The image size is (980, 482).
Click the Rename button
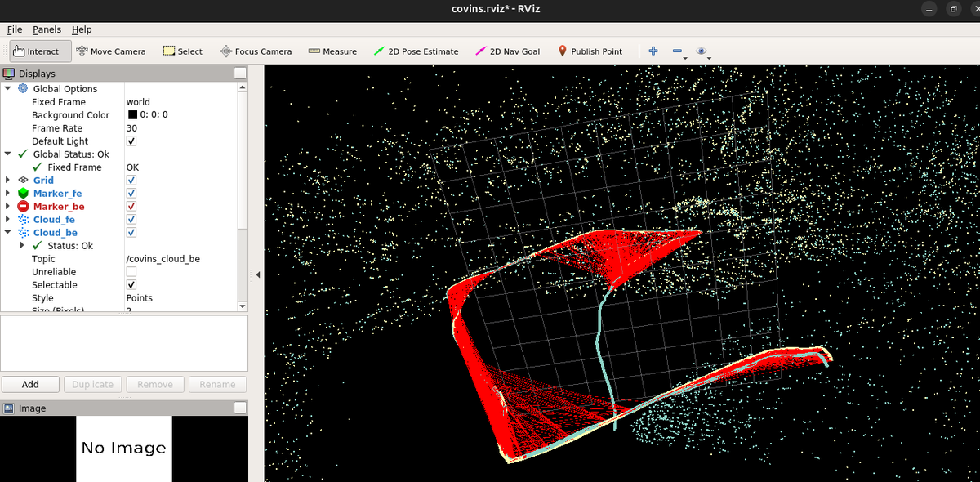point(218,384)
